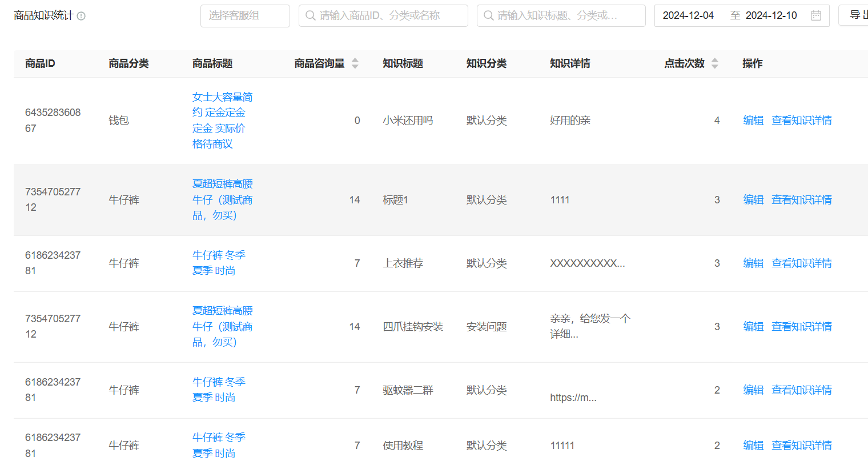Click knowledge detail XXXXXXXXXX...
This screenshot has width=868, height=469.
point(588,263)
